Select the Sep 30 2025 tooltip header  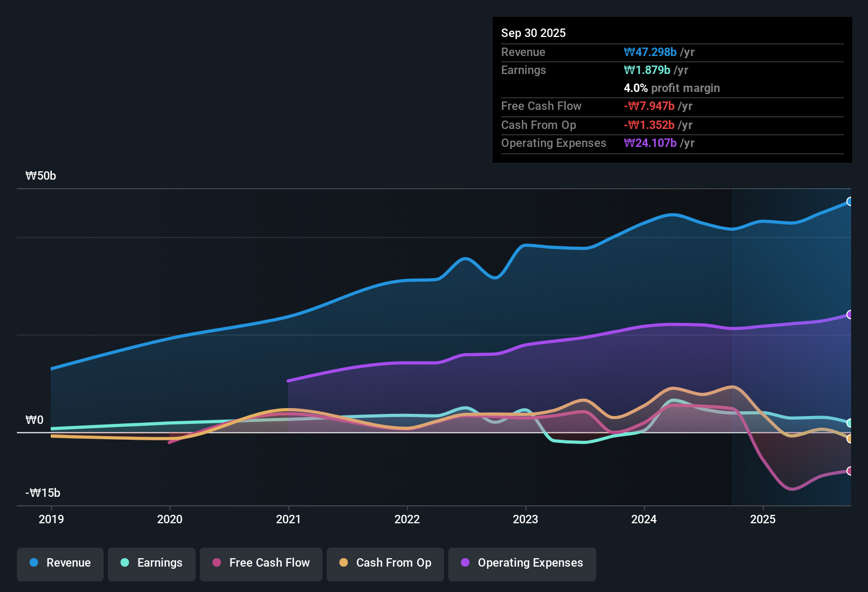tap(533, 33)
